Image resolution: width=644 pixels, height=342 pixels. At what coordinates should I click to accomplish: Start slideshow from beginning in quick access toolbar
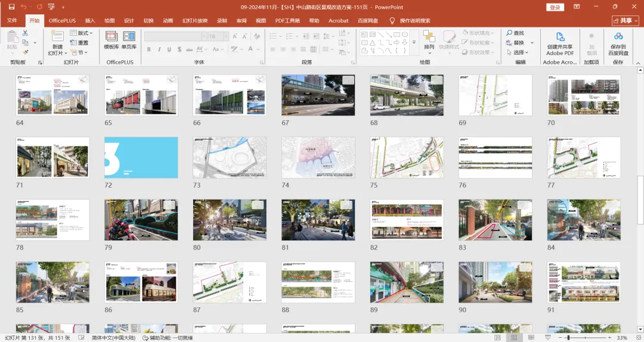[x=51, y=7]
